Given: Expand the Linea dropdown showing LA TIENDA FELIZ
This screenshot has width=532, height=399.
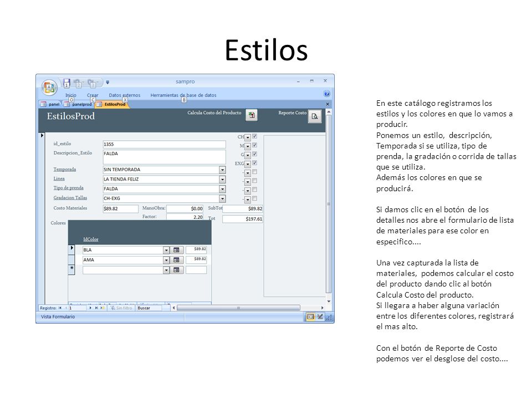Looking at the screenshot, I should (x=222, y=179).
